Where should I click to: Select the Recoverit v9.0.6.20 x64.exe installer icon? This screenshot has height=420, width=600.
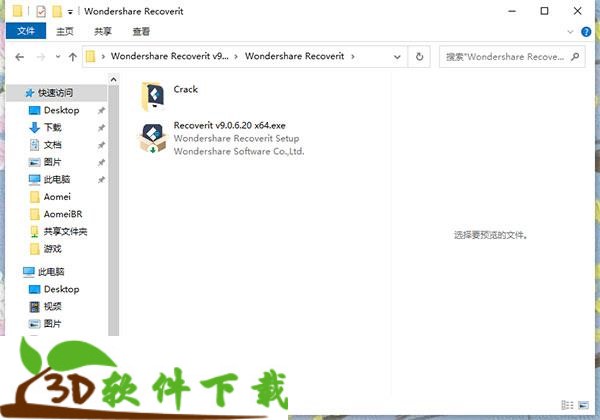[x=153, y=138]
